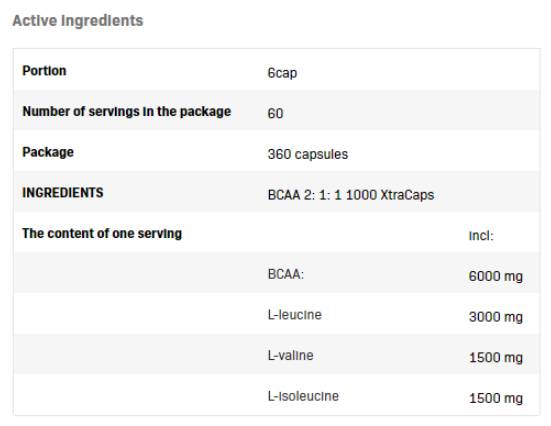This screenshot has height=426, width=551.
Task: Click the 6000 mg amount
Action: click(495, 276)
